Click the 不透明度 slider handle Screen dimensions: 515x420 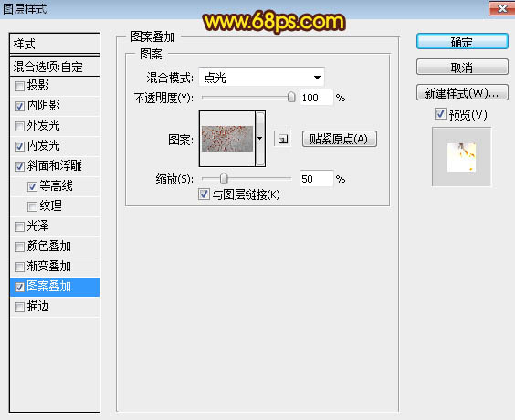click(291, 97)
